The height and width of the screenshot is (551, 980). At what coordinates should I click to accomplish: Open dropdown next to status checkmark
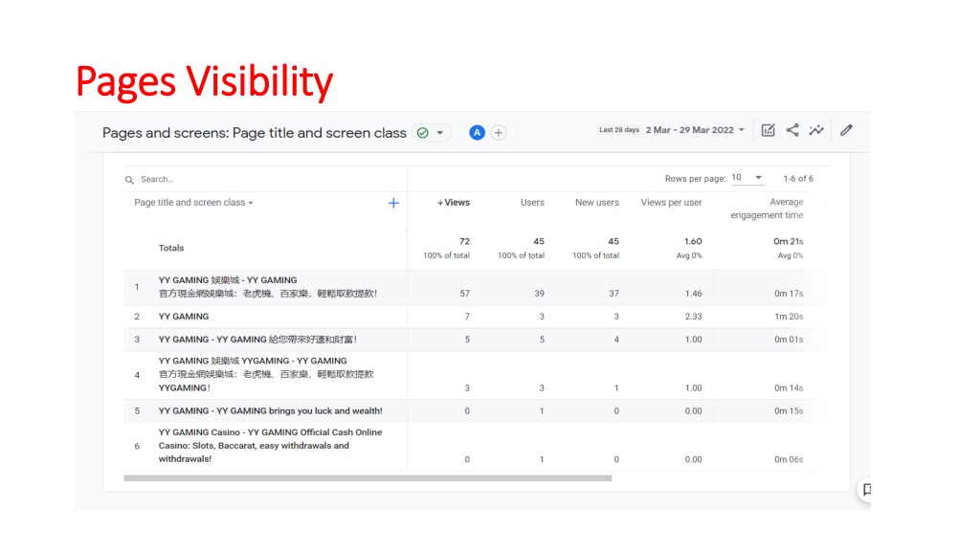point(440,133)
